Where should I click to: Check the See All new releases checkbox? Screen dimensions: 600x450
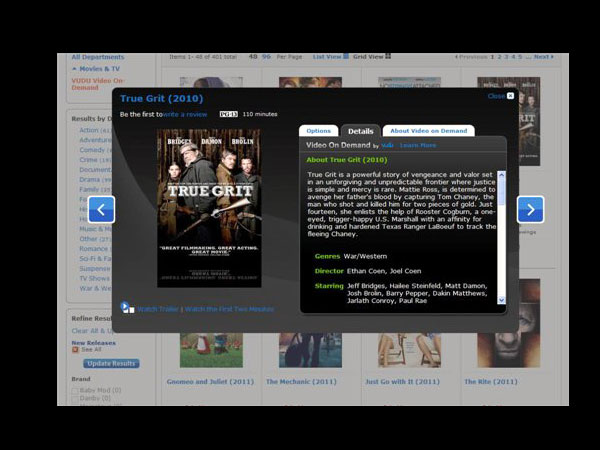coord(75,350)
